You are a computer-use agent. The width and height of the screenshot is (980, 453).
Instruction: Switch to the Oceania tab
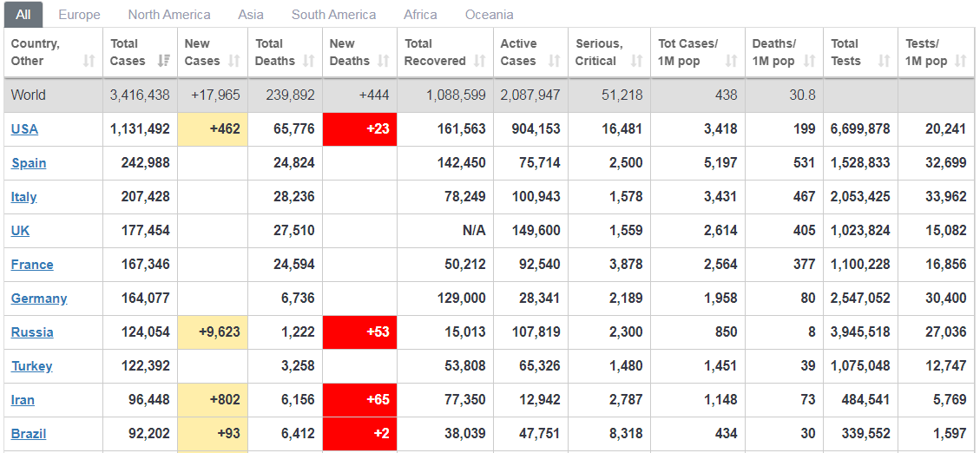point(490,15)
